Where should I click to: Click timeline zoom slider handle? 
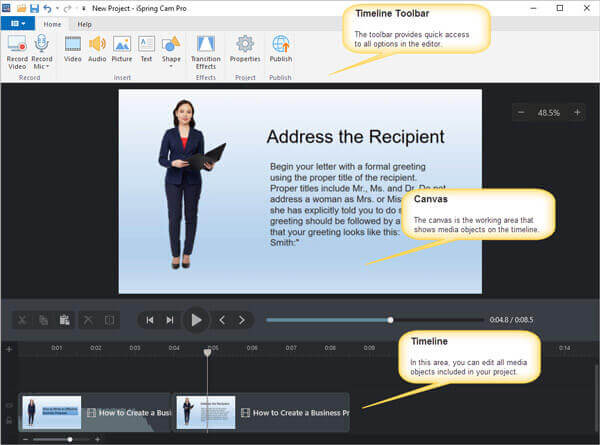[x=70, y=439]
